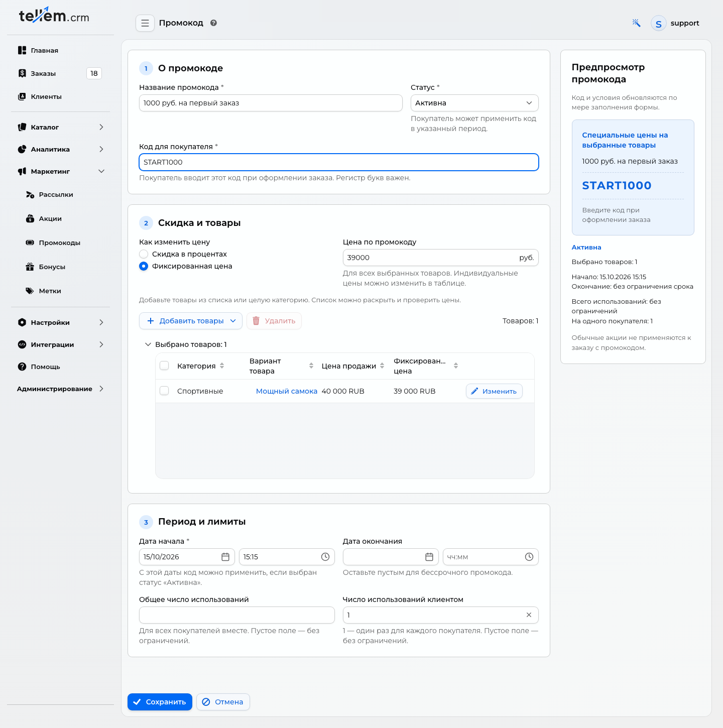Image resolution: width=723 pixels, height=728 pixels.
Task: Click the support user avatar
Action: click(659, 23)
